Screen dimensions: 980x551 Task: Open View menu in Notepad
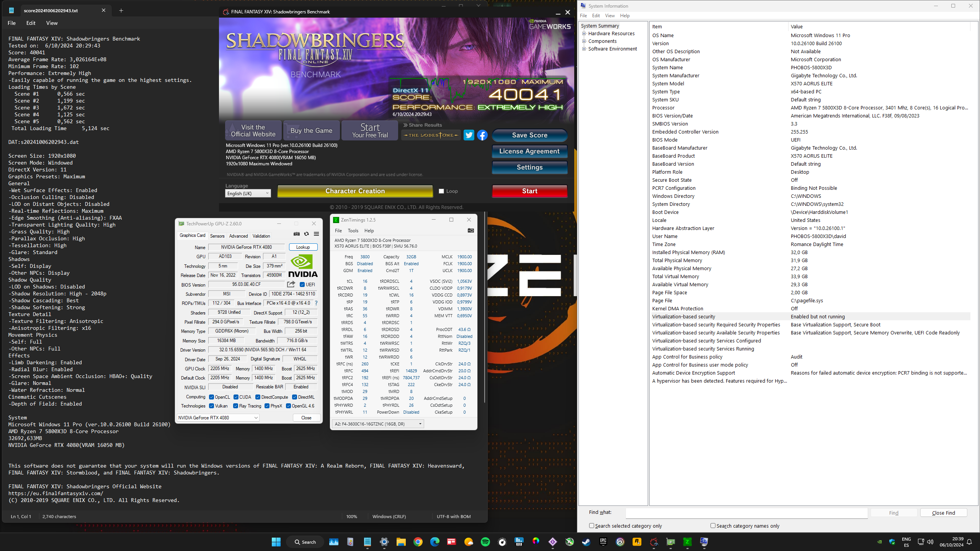(52, 23)
